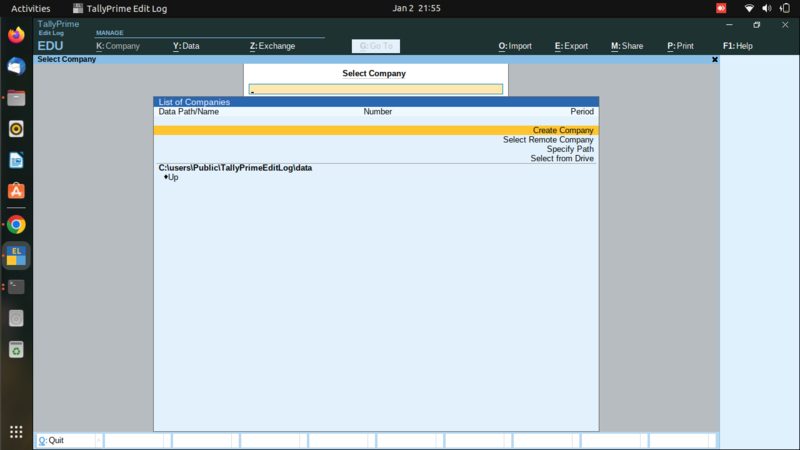Open Rhythmbox music player icon
The width and height of the screenshot is (800, 450).
point(16,129)
